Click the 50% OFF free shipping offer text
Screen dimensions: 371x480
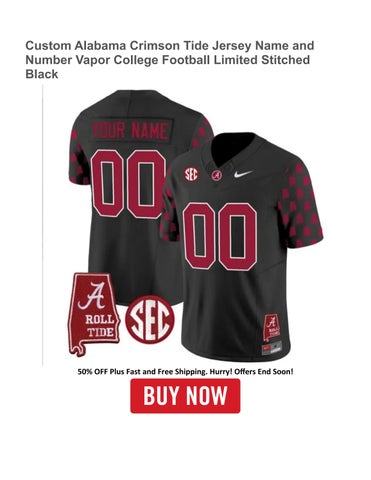(x=185, y=371)
